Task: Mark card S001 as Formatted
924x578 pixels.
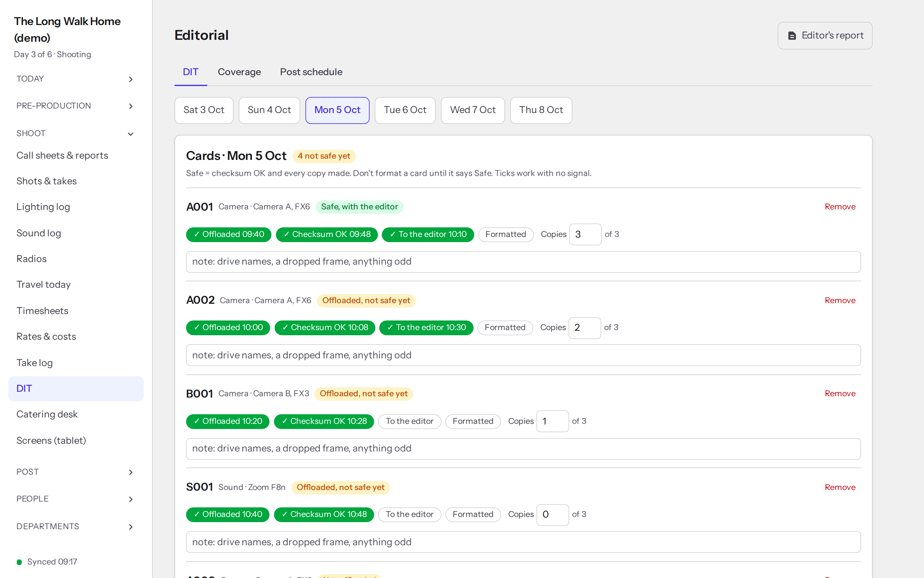Action: 473,514
